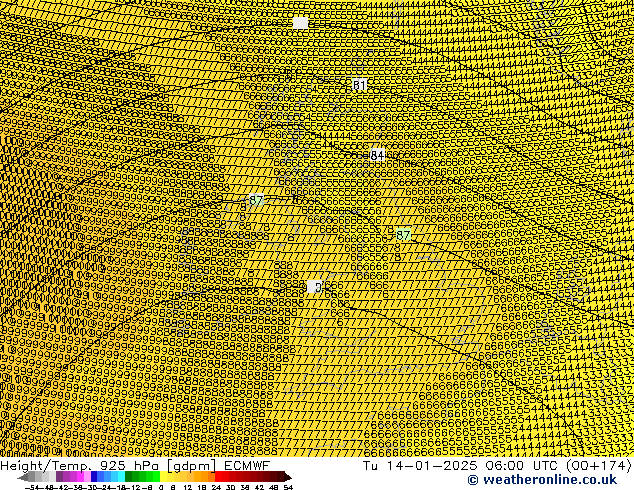
Task: Click the dark maroon right arrow of color scale
Action: click(x=287, y=477)
